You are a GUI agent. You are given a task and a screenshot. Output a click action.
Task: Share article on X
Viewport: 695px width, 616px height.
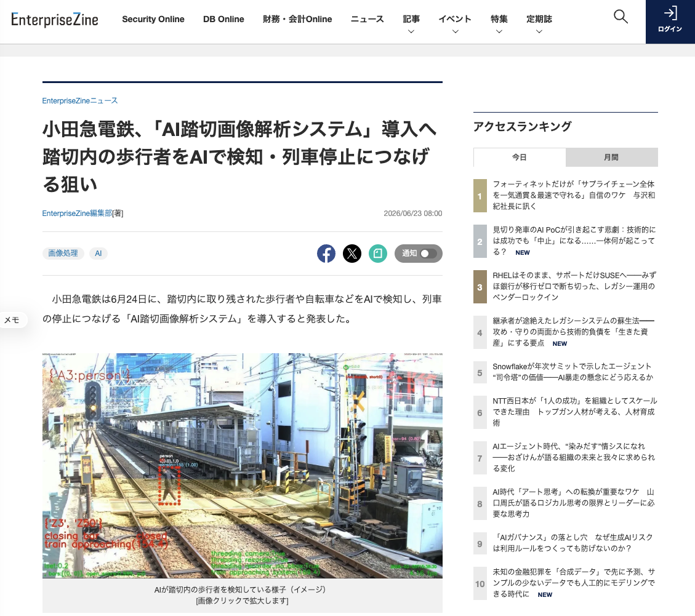click(352, 254)
